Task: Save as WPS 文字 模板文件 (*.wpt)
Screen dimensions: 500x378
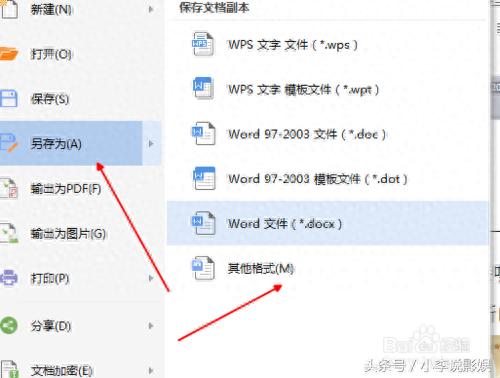Action: pos(328,89)
